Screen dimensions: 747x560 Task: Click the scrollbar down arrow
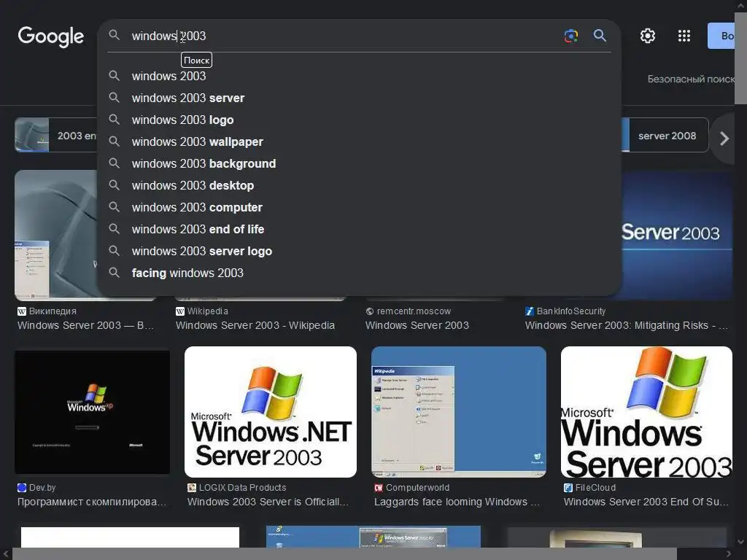[x=741, y=542]
